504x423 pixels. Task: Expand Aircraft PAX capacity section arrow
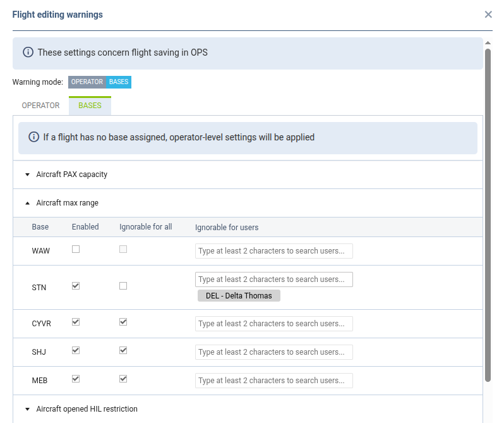[x=27, y=175]
